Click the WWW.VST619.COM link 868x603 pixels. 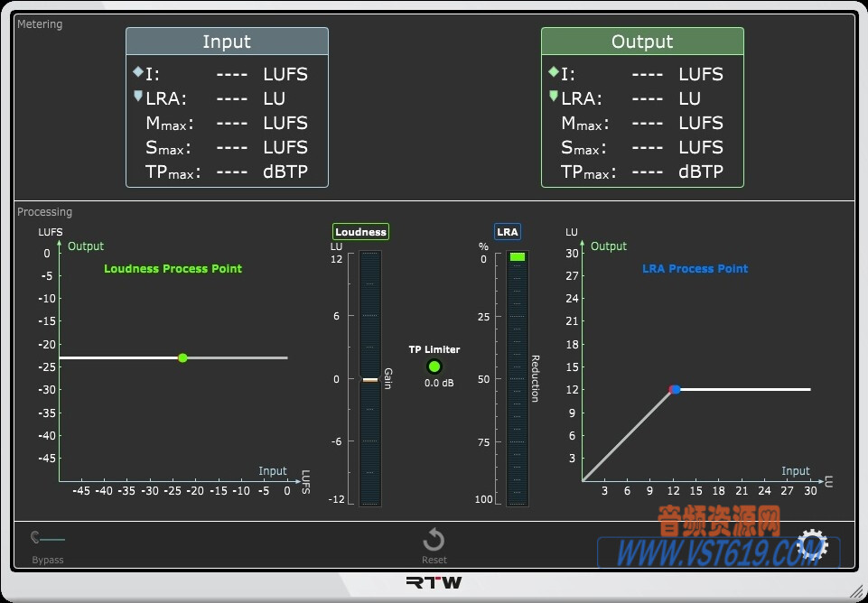point(718,548)
